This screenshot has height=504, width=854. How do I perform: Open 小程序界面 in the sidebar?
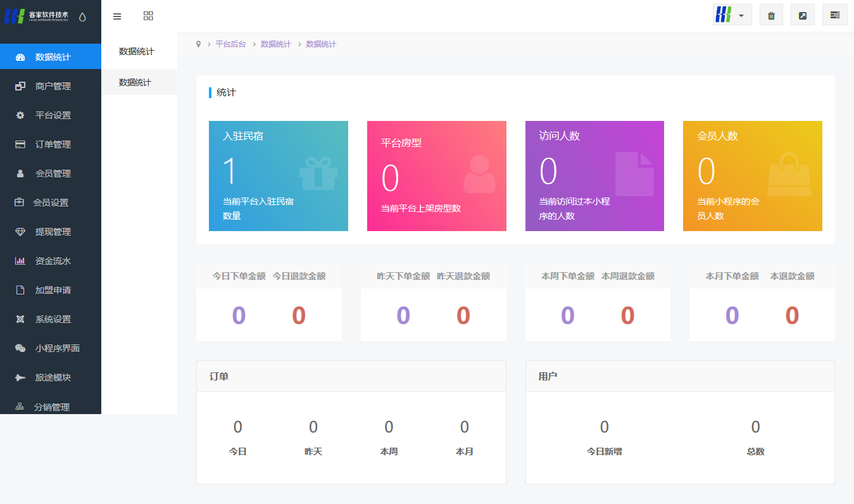point(57,348)
